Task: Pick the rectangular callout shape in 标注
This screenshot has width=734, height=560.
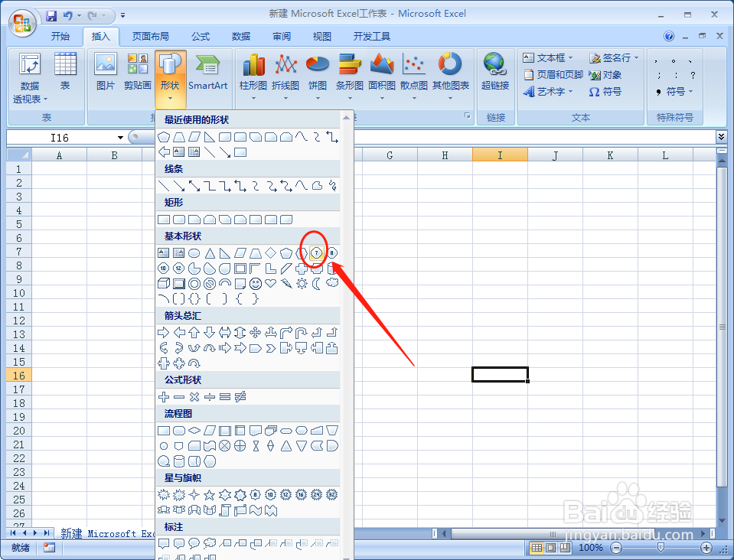Action: pos(163,543)
